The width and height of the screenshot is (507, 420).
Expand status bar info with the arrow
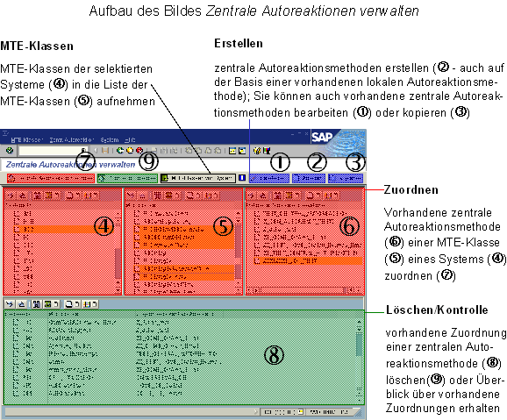click(256, 412)
